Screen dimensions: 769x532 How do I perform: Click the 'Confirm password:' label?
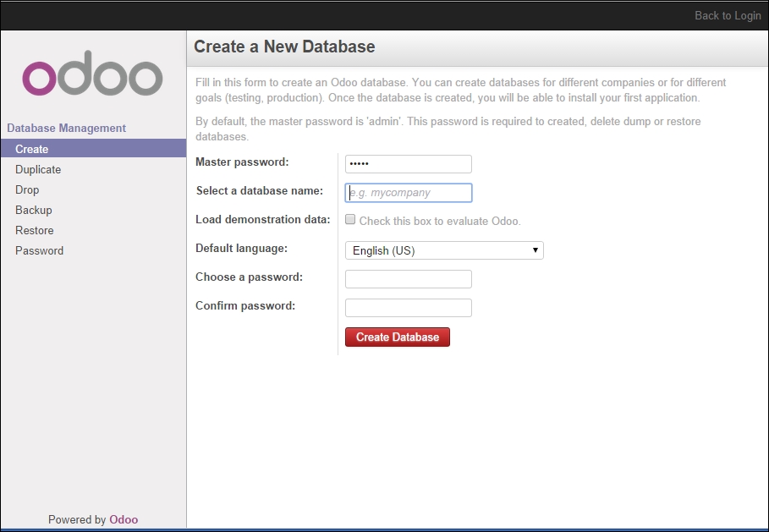[245, 306]
